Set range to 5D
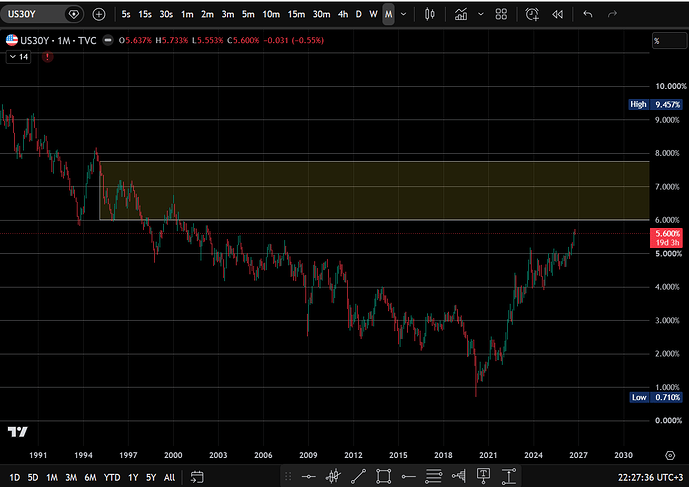The image size is (689, 487). [33, 477]
